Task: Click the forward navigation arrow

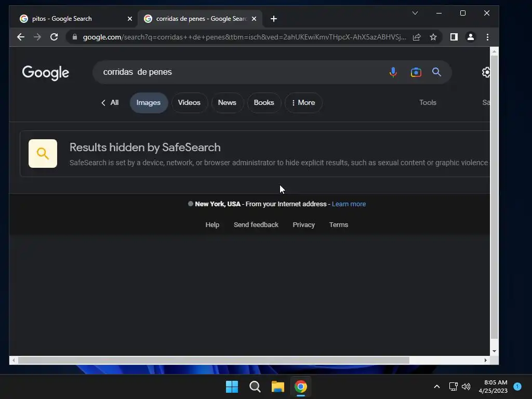Action: click(37, 37)
